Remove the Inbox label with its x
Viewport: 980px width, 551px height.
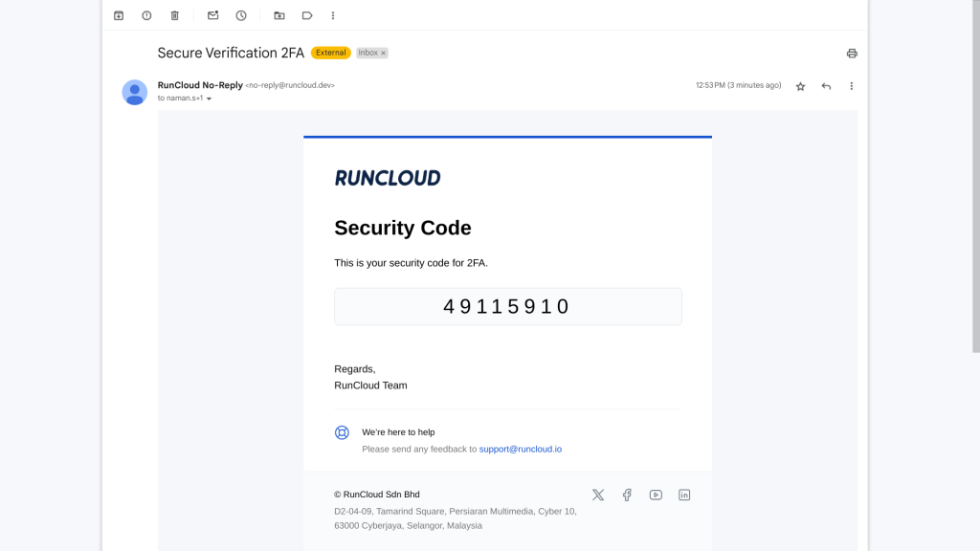point(384,54)
